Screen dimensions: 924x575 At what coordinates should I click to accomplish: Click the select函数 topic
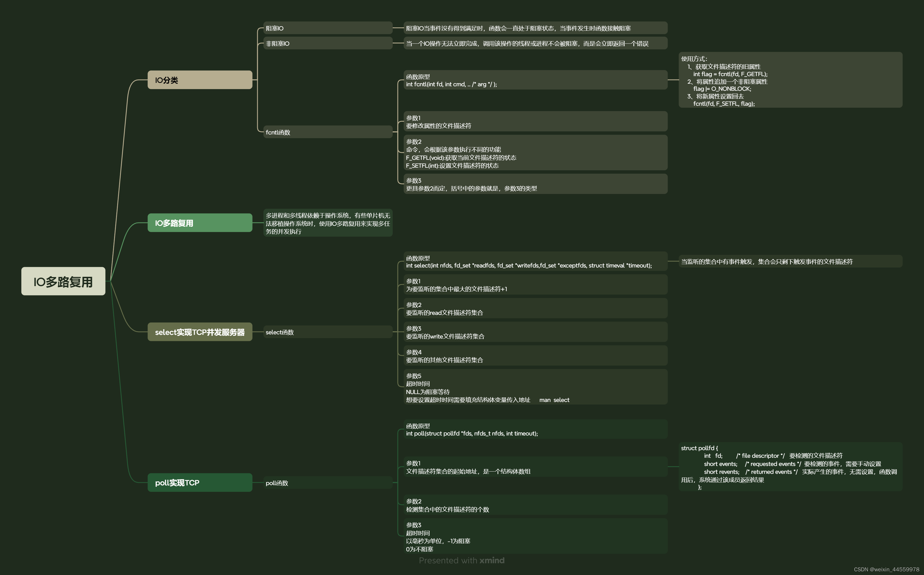(328, 332)
